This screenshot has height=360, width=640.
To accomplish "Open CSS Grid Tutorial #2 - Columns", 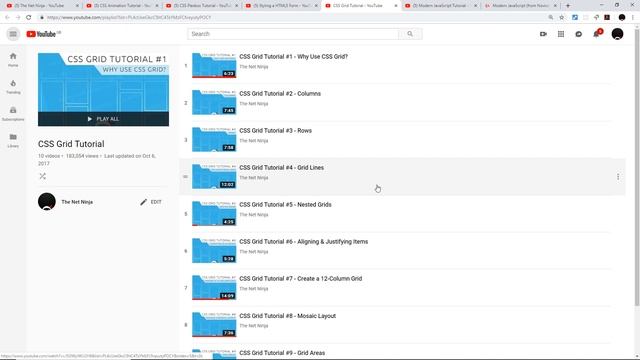I will [280, 94].
